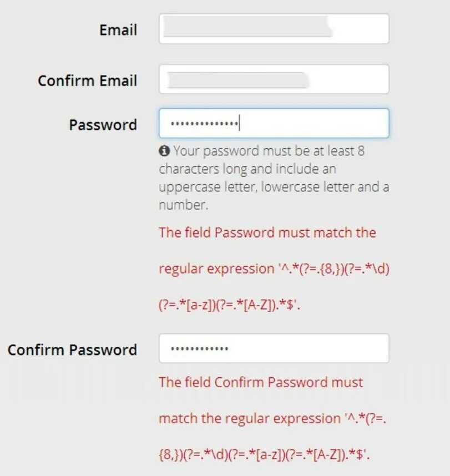
Task: Click the "match the regular expression" error line
Action: 272,418
